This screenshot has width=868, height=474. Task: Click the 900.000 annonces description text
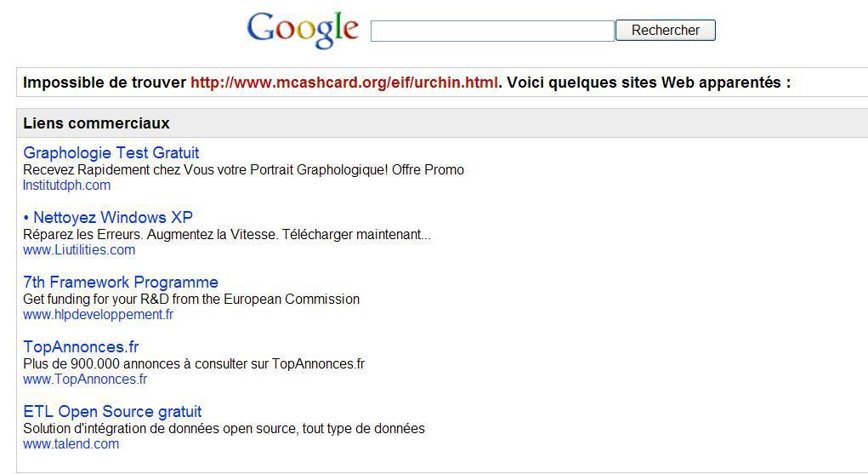tap(194, 364)
